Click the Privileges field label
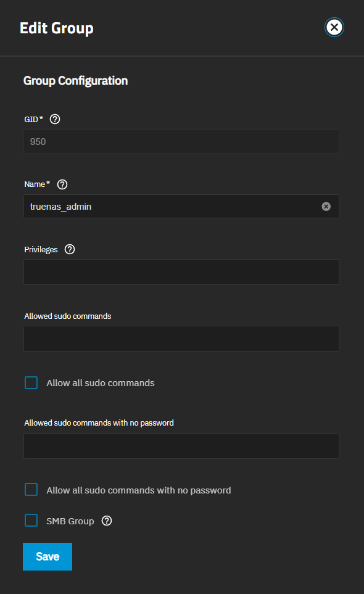This screenshot has height=594, width=364. click(41, 250)
